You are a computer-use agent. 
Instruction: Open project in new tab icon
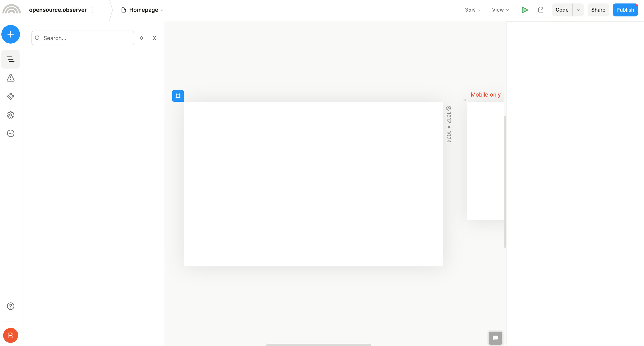click(x=541, y=10)
